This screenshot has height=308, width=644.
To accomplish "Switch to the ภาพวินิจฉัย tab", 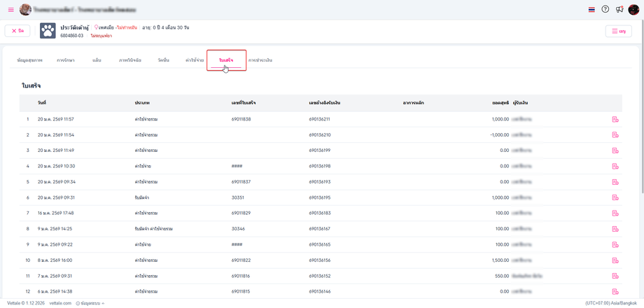I will tap(129, 60).
